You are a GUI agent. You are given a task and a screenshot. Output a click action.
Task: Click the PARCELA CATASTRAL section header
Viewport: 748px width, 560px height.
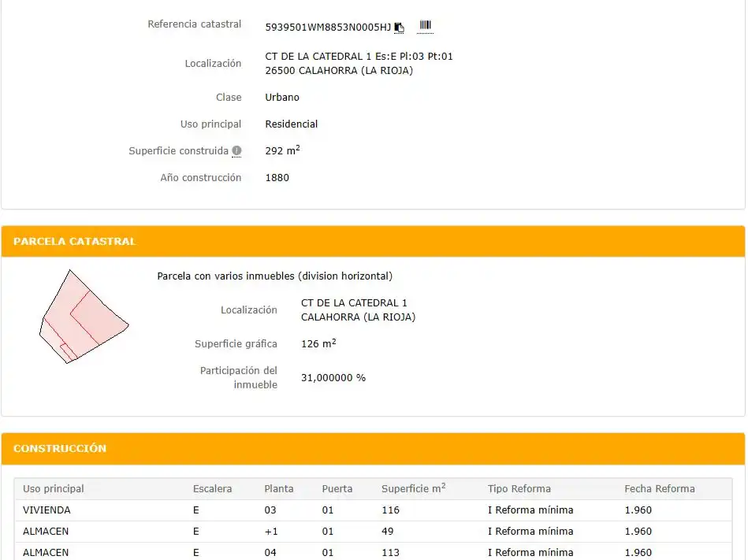(373, 241)
